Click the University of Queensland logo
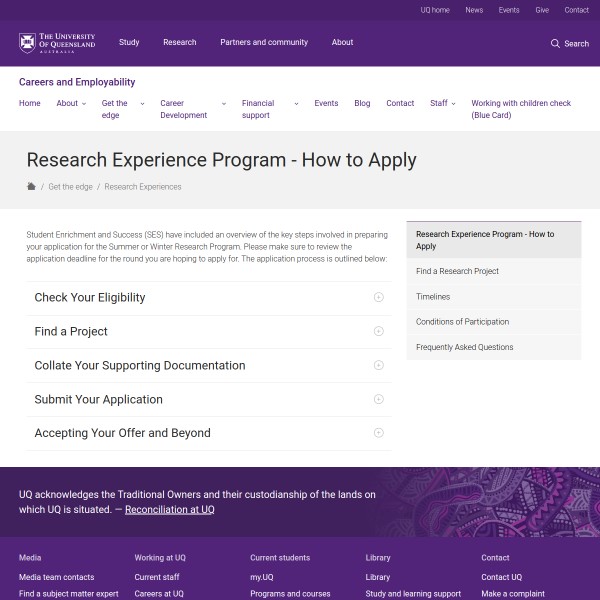This screenshot has width=600, height=600. pyautogui.click(x=57, y=43)
